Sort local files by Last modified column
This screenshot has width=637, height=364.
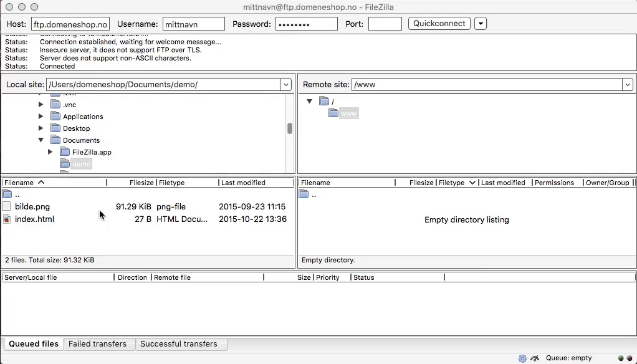pos(256,183)
